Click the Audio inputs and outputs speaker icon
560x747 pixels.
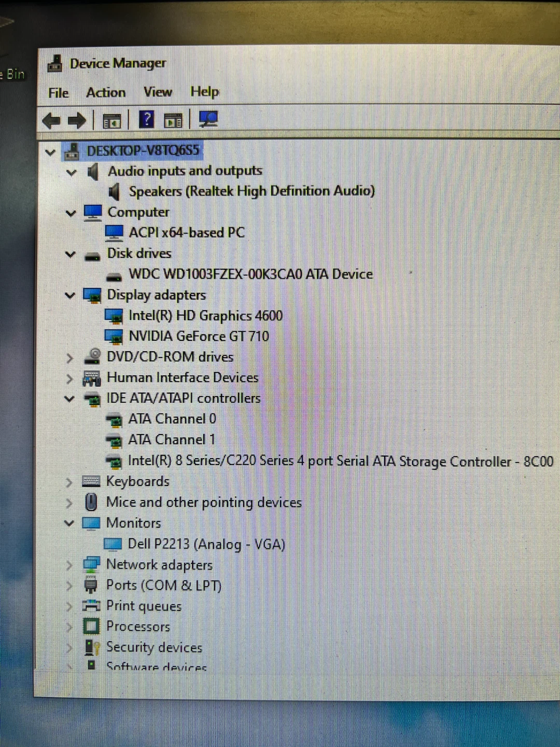coord(93,172)
